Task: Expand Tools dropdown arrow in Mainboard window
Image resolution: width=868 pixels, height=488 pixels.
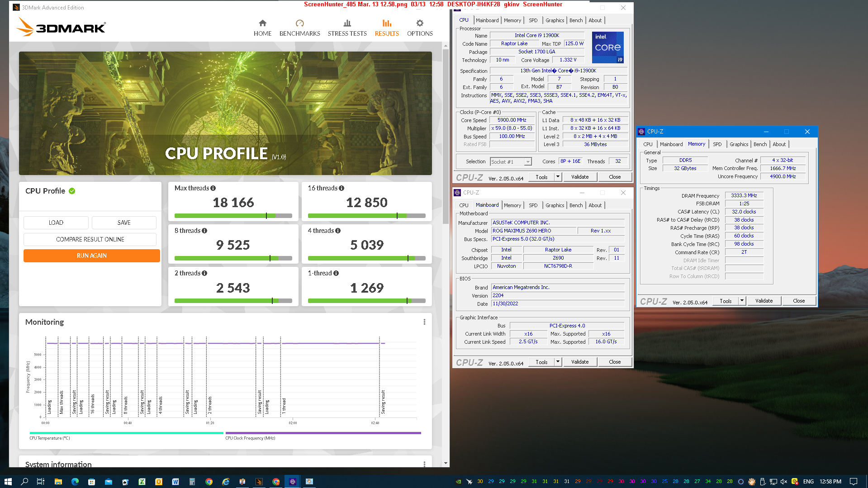Action: point(558,362)
